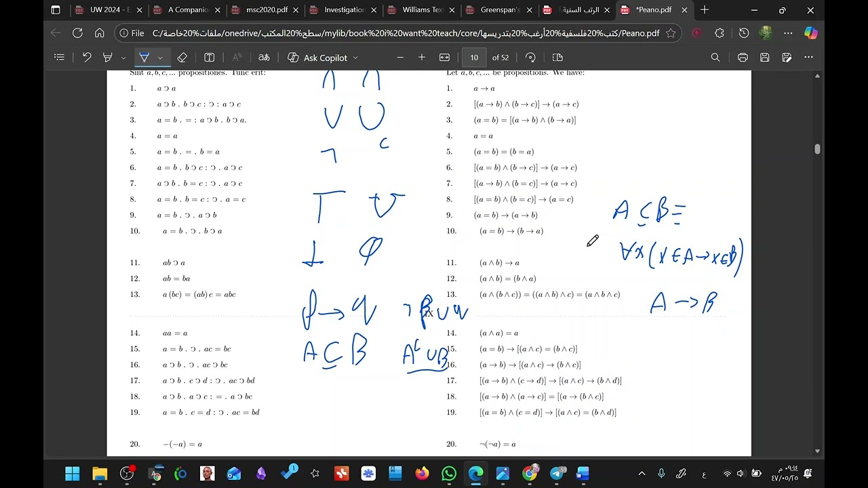Click the Add text tool
The width and height of the screenshot is (868, 488).
(210, 58)
